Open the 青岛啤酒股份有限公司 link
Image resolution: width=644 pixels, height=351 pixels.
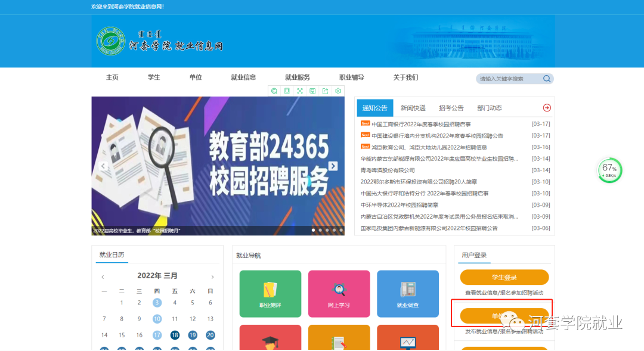pos(388,170)
